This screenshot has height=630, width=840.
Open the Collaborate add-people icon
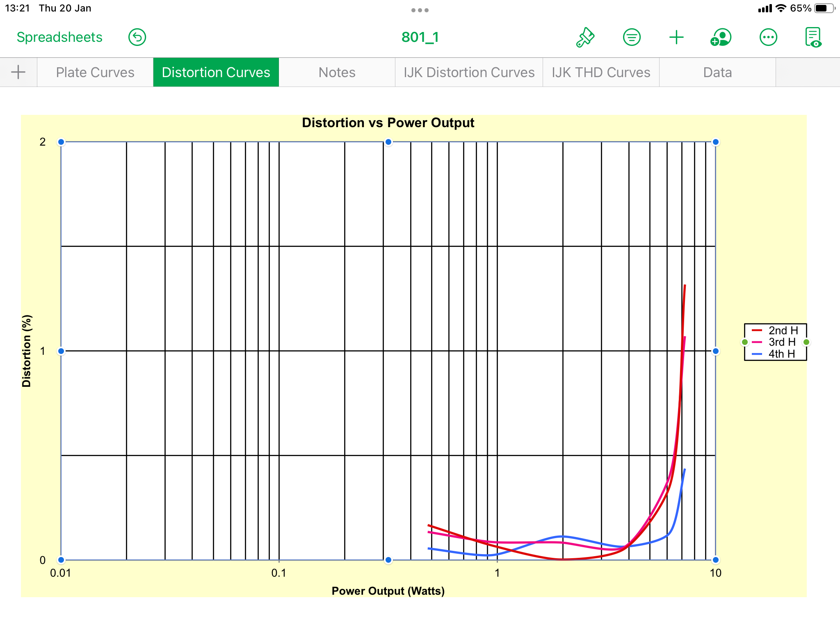click(x=721, y=37)
